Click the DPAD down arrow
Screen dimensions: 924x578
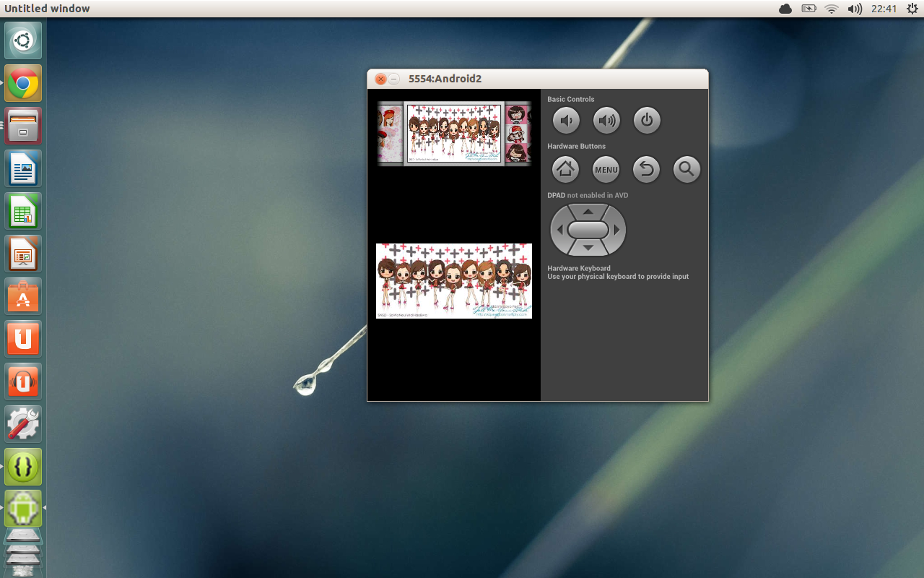point(588,248)
